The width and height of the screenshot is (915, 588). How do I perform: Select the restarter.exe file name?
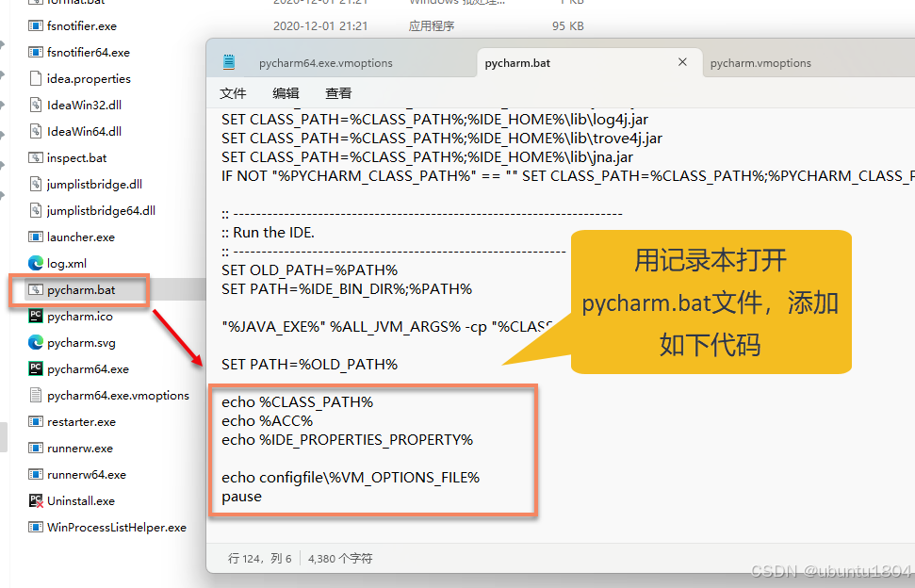pyautogui.click(x=81, y=422)
